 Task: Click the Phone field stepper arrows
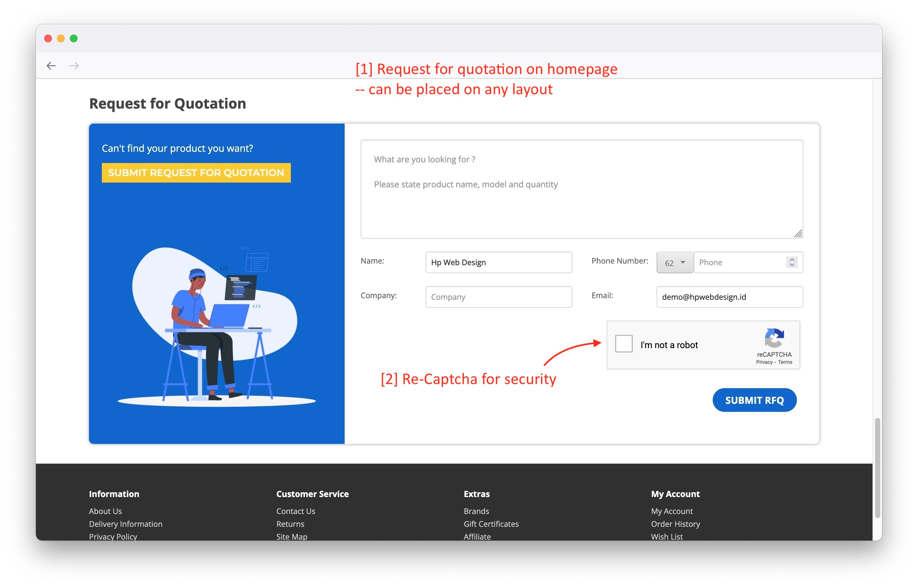[791, 262]
